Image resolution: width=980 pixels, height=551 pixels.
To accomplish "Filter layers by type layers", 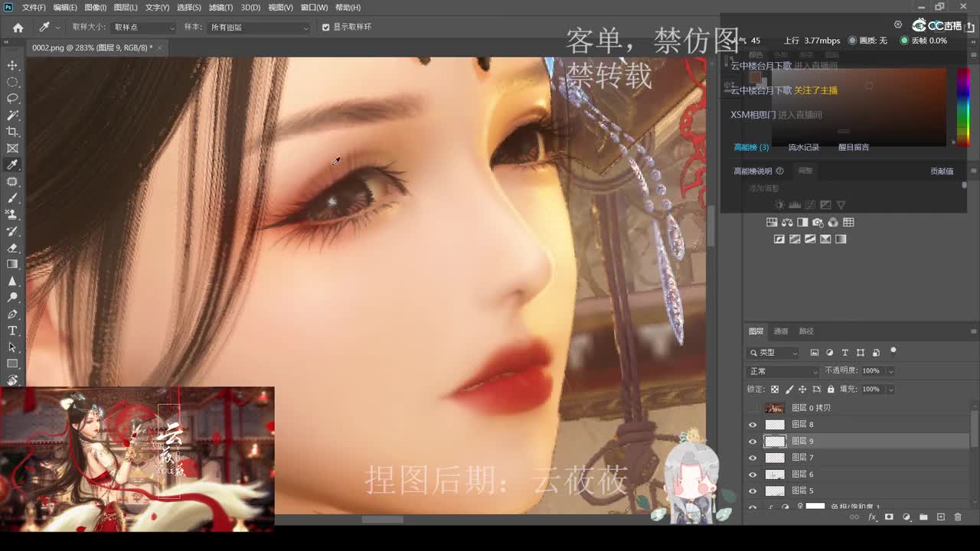I will tap(845, 353).
